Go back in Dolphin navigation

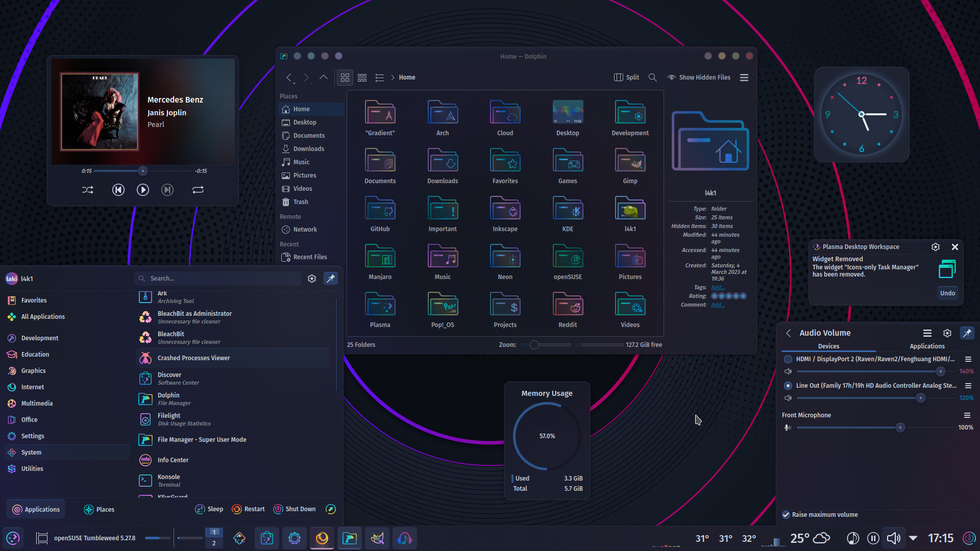pyautogui.click(x=289, y=78)
